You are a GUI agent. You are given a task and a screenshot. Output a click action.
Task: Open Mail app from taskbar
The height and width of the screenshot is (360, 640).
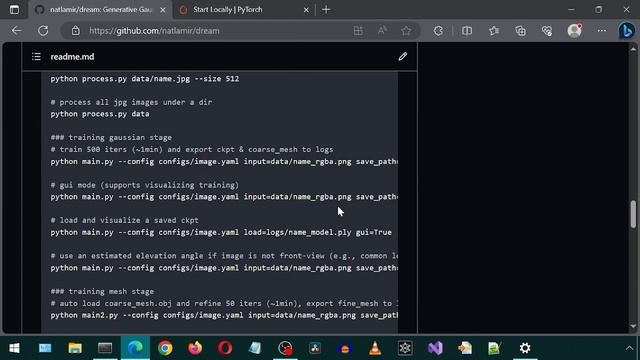click(45, 348)
